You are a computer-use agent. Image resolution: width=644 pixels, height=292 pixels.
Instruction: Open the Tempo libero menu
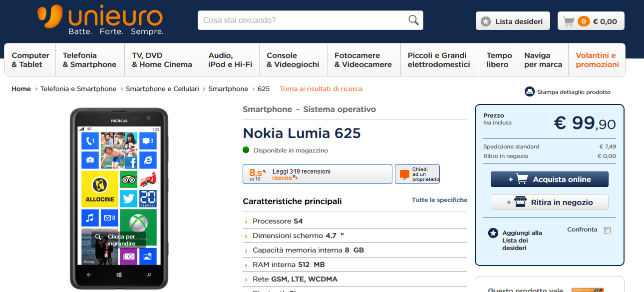point(499,60)
